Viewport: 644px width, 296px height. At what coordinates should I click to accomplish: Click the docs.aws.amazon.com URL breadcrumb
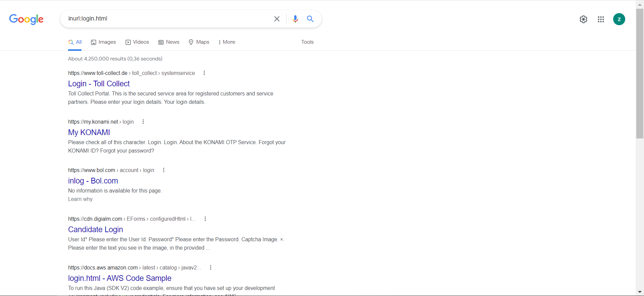[135, 268]
